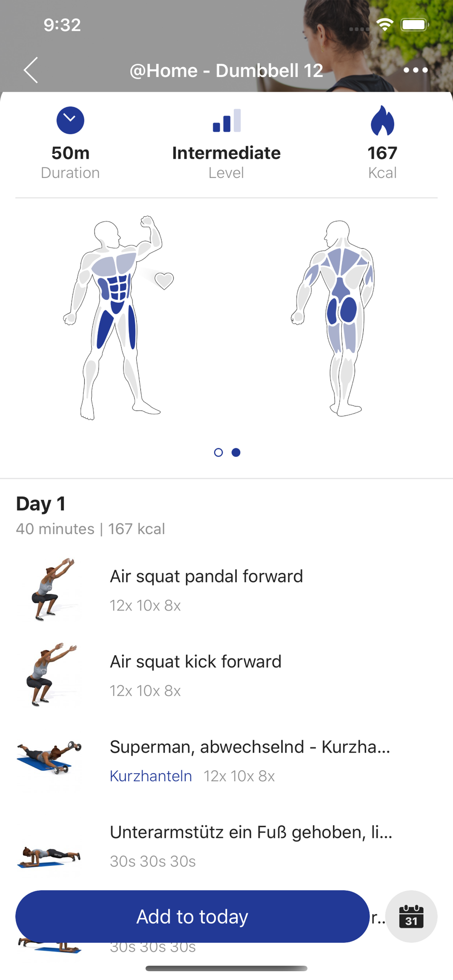Select the second page indicator dot
Viewport: 453px width, 980px height.
[236, 452]
